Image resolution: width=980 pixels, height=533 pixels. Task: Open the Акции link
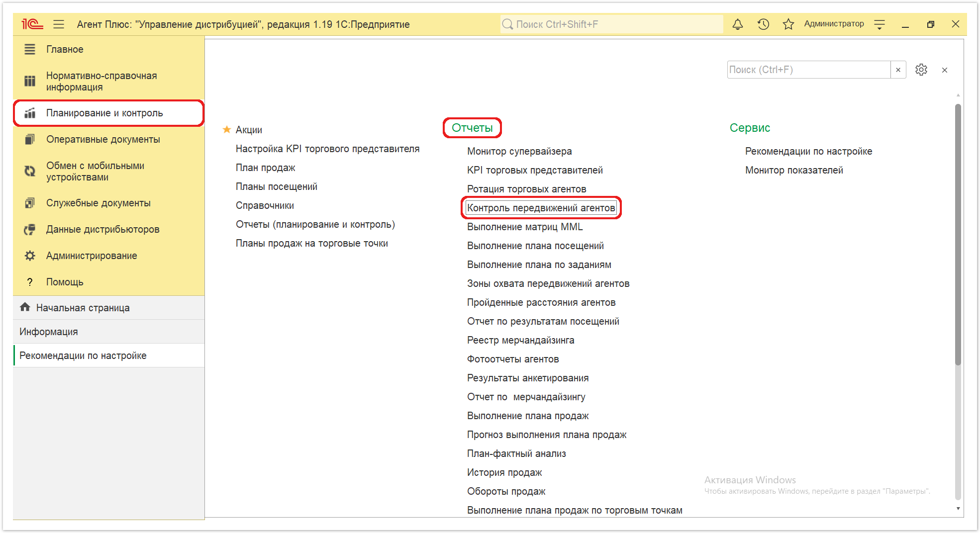249,130
